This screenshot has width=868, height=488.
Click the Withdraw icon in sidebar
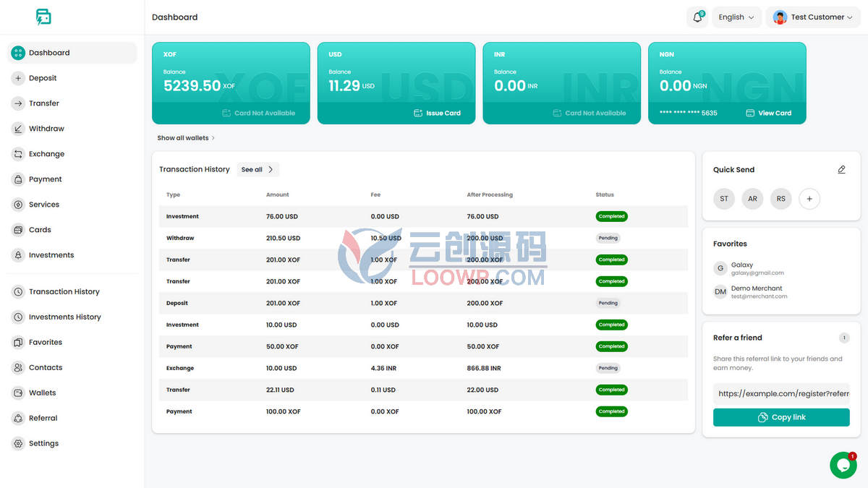[18, 129]
